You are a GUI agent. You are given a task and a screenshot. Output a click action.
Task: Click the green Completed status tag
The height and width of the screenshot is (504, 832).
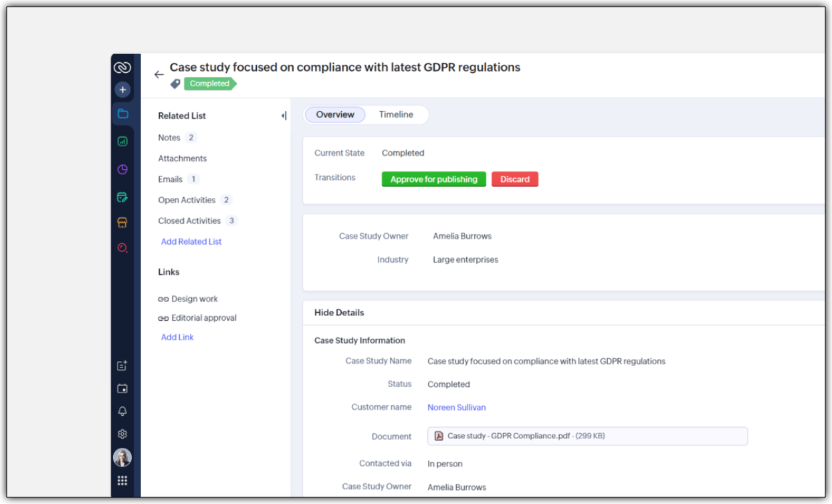(x=210, y=84)
